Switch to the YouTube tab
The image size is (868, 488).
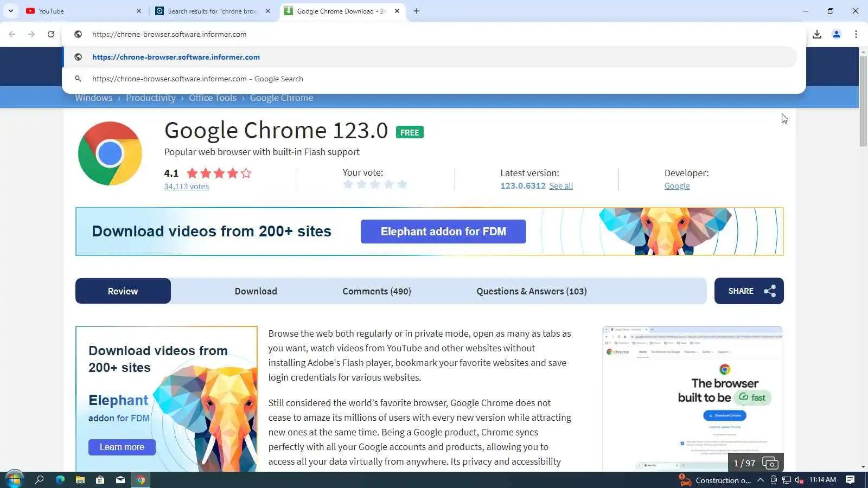84,11
